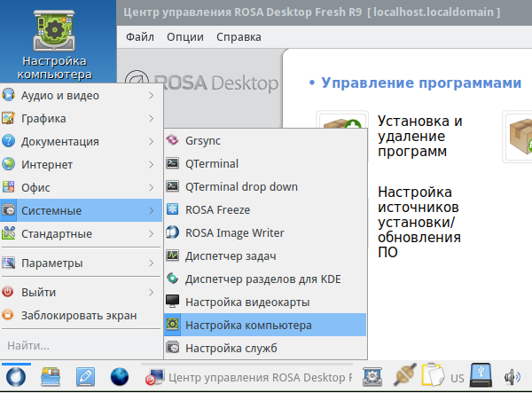
Task: Click the volume speaker tray icon
Action: pos(512,377)
